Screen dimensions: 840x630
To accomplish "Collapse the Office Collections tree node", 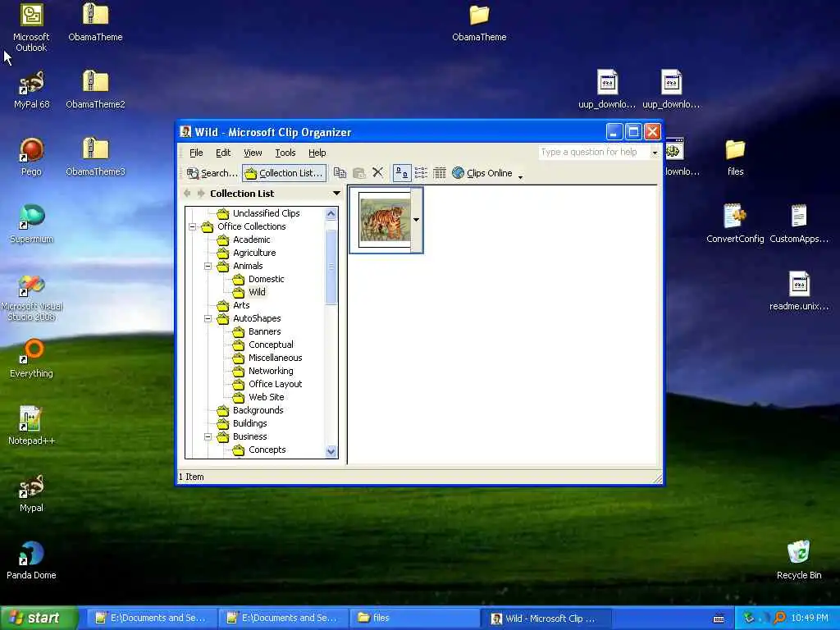I will click(x=192, y=226).
